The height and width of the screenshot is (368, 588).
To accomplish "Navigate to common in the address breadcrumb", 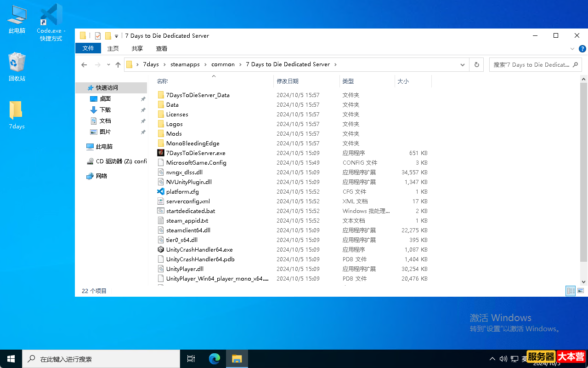I will [223, 65].
